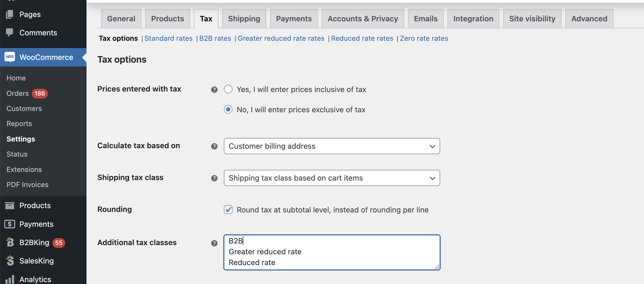Open the Standard rates link

[x=169, y=38]
